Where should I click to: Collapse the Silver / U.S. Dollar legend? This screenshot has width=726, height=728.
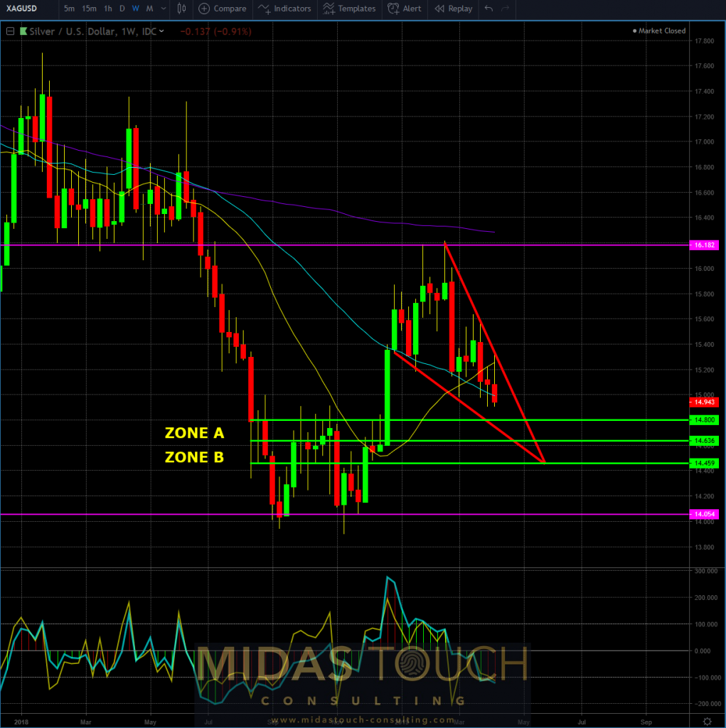point(10,31)
